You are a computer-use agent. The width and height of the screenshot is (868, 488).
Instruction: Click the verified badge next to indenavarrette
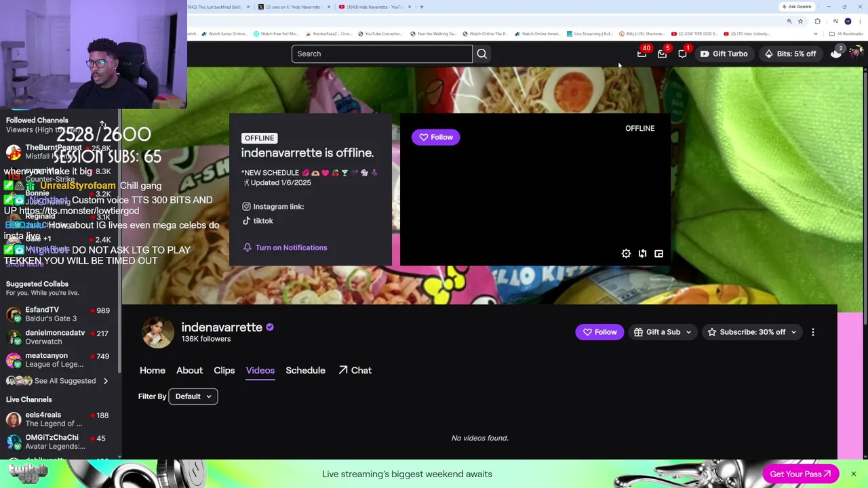pyautogui.click(x=270, y=327)
